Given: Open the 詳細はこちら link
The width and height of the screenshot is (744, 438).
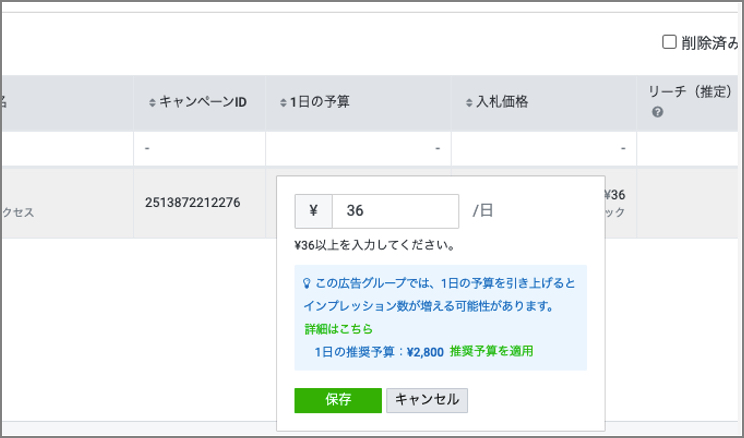Looking at the screenshot, I should [x=339, y=329].
